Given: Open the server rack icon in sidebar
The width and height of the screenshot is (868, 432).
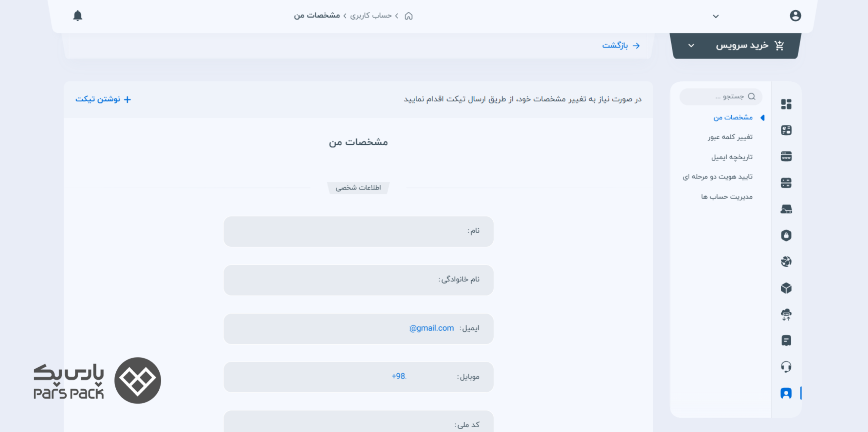Looking at the screenshot, I should (x=786, y=183).
